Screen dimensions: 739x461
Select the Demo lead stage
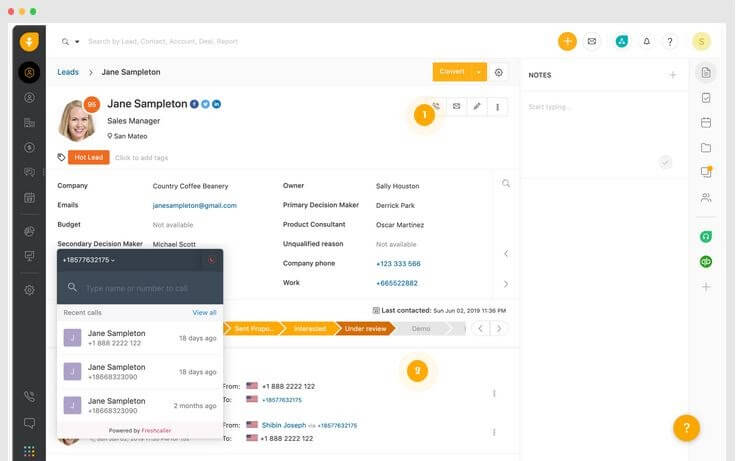pos(421,329)
